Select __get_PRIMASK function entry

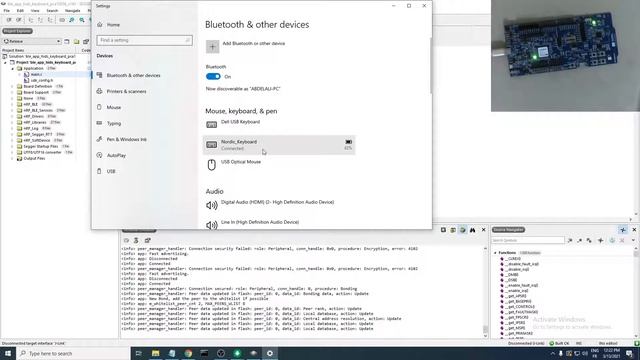coord(520,333)
